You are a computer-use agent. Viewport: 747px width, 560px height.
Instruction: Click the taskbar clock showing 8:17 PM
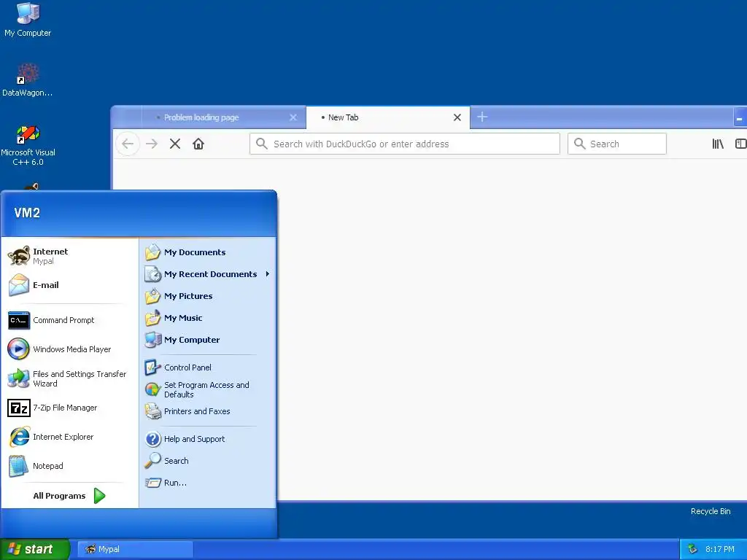pyautogui.click(x=720, y=549)
